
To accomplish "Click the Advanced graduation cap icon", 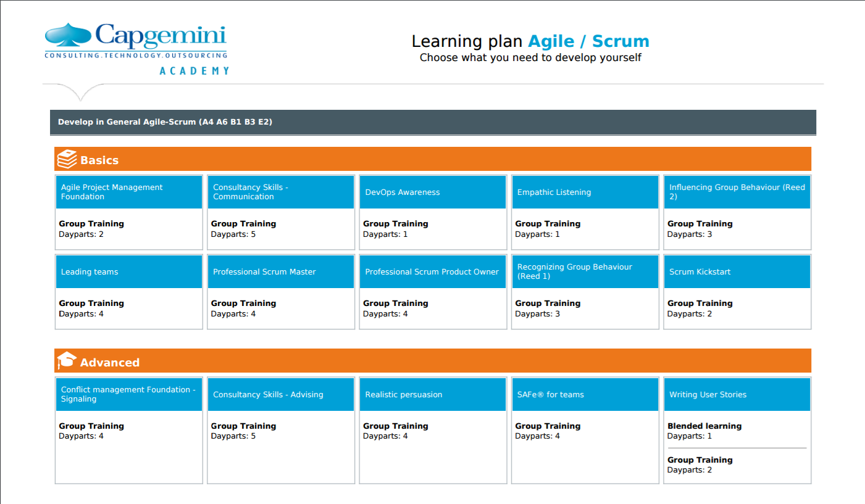I will point(67,361).
